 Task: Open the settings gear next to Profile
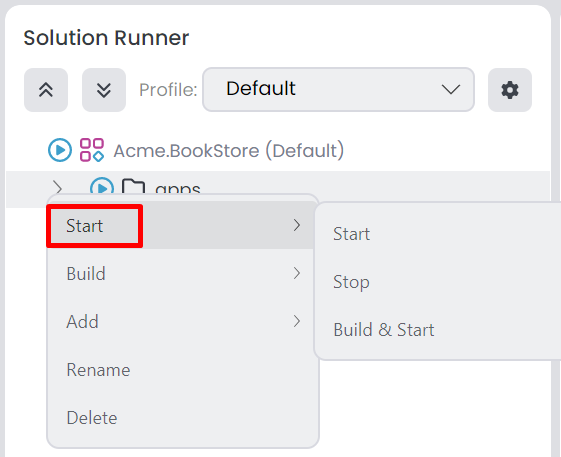click(x=510, y=90)
